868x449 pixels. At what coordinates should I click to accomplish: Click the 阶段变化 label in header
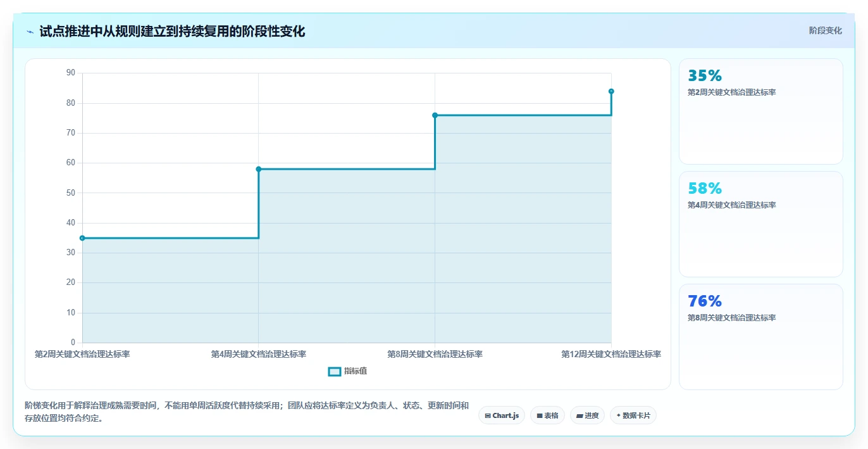tap(826, 30)
